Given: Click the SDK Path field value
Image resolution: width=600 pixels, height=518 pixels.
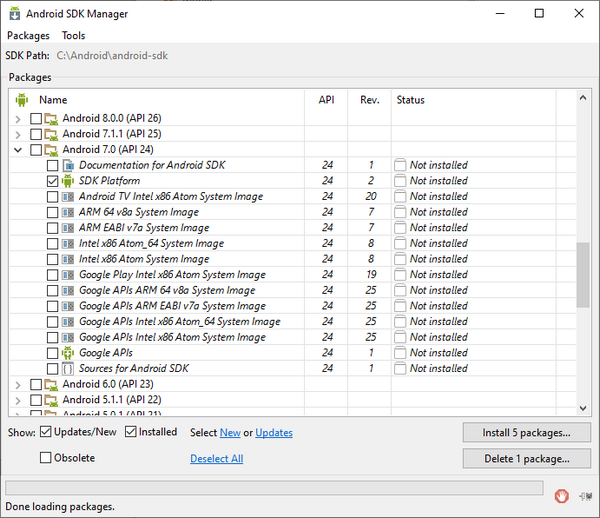Looking at the screenshot, I should [112, 55].
